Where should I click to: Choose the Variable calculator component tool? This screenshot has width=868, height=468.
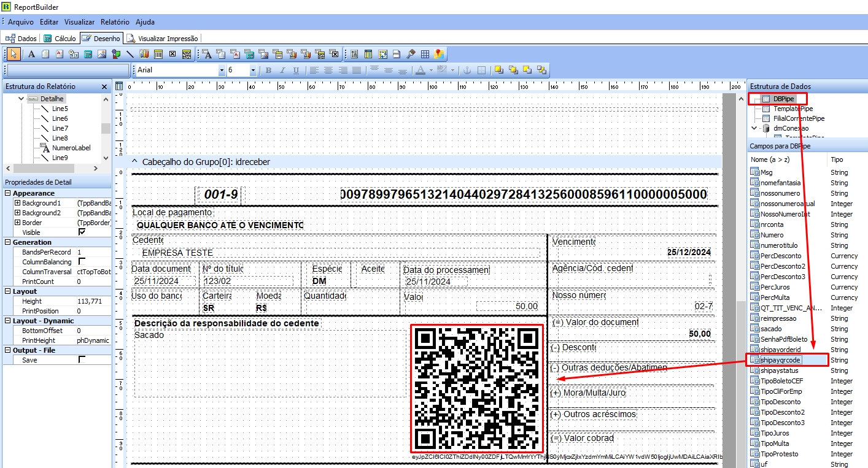(x=88, y=54)
